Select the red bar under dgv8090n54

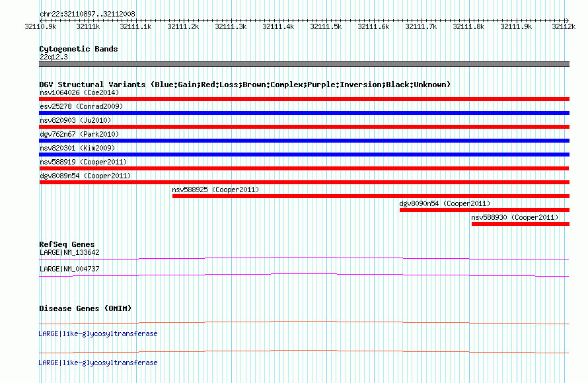click(484, 210)
